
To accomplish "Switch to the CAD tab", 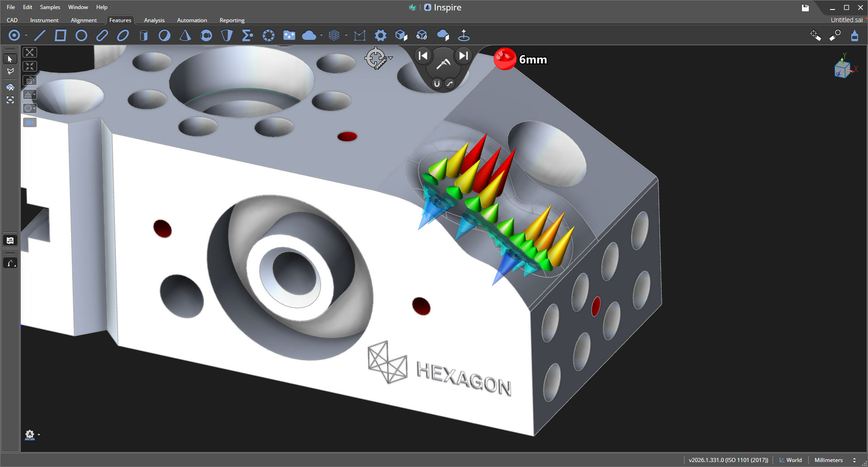I will [x=12, y=20].
